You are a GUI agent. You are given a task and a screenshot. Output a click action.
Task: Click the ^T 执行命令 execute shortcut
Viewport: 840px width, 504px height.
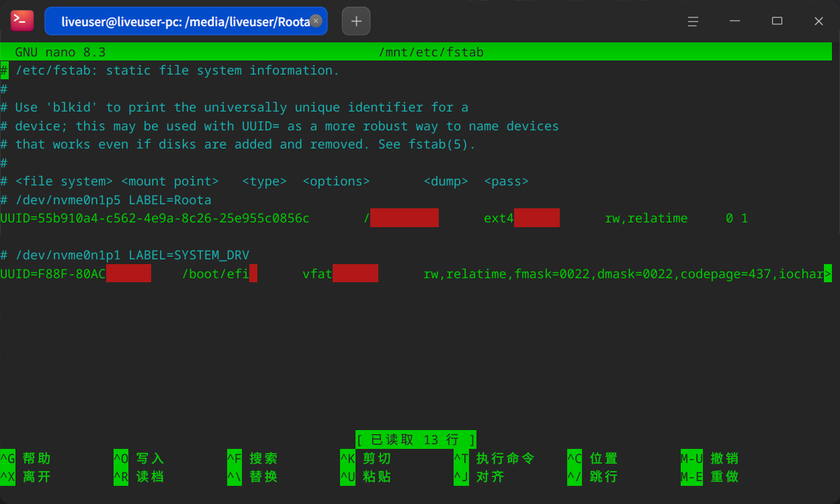click(495, 458)
